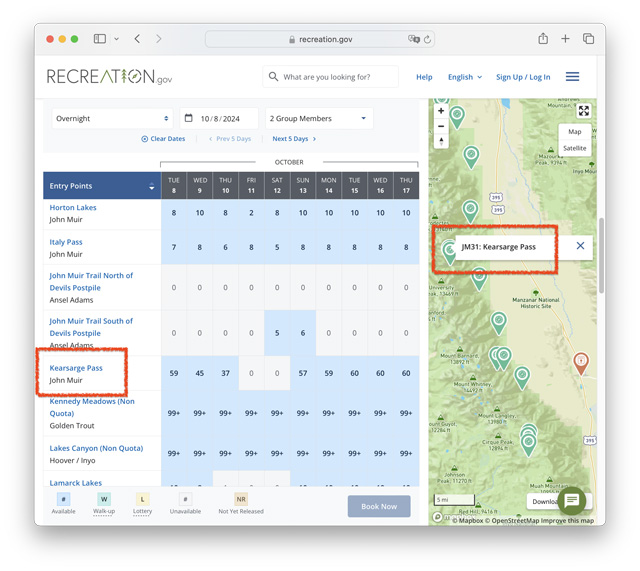Switch map to Map view

click(574, 131)
